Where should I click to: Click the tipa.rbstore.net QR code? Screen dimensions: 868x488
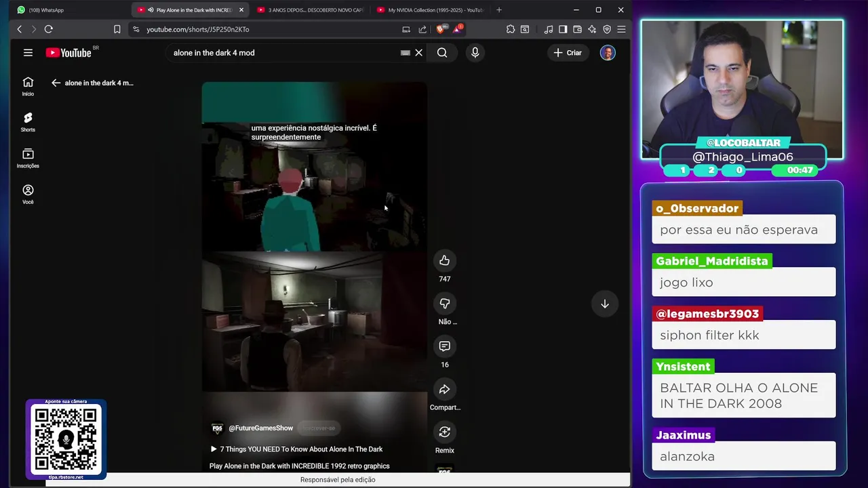66,439
